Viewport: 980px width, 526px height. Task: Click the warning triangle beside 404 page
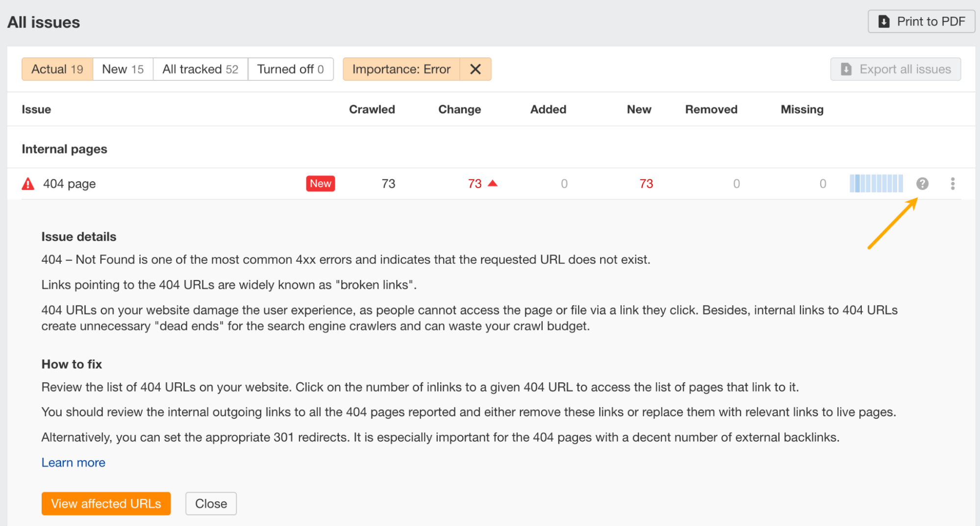tap(27, 183)
